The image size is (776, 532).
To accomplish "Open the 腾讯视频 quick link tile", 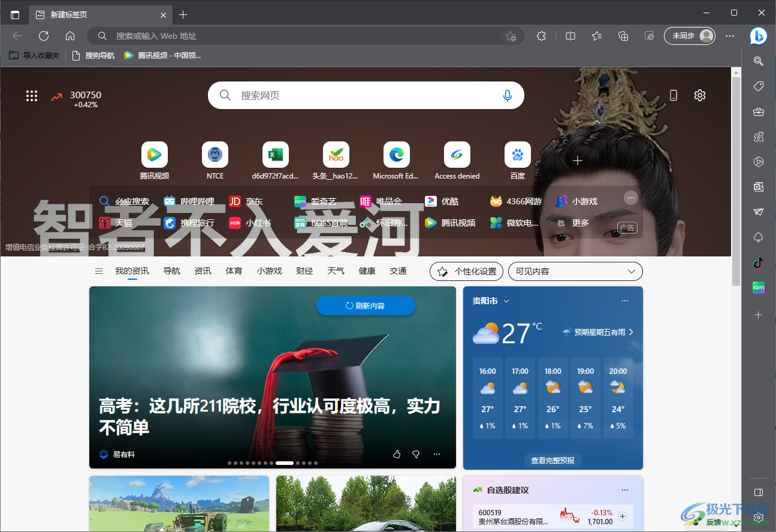I will click(x=154, y=161).
